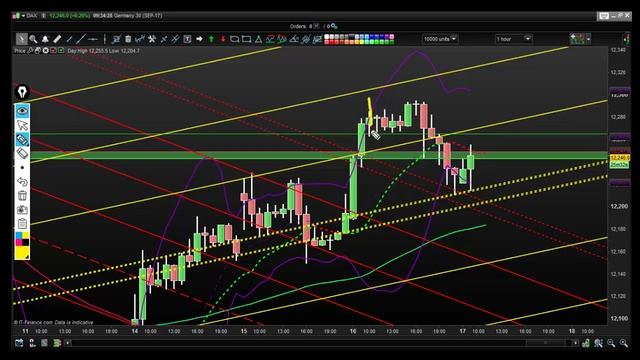This screenshot has width=640, height=360.
Task: Click the current yellow pen color swatch
Action: pyautogui.click(x=22, y=253)
